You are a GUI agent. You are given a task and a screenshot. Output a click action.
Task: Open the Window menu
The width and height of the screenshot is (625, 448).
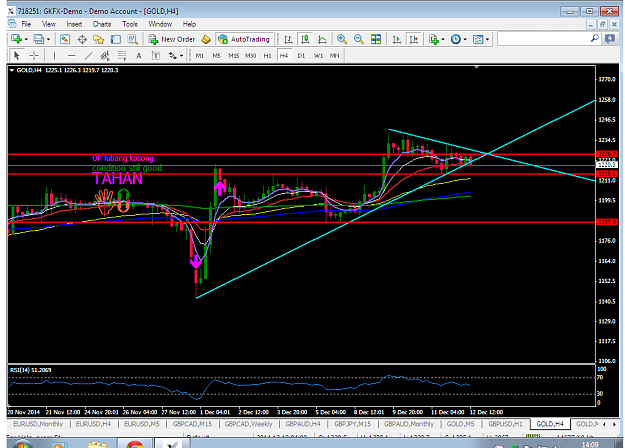click(160, 24)
